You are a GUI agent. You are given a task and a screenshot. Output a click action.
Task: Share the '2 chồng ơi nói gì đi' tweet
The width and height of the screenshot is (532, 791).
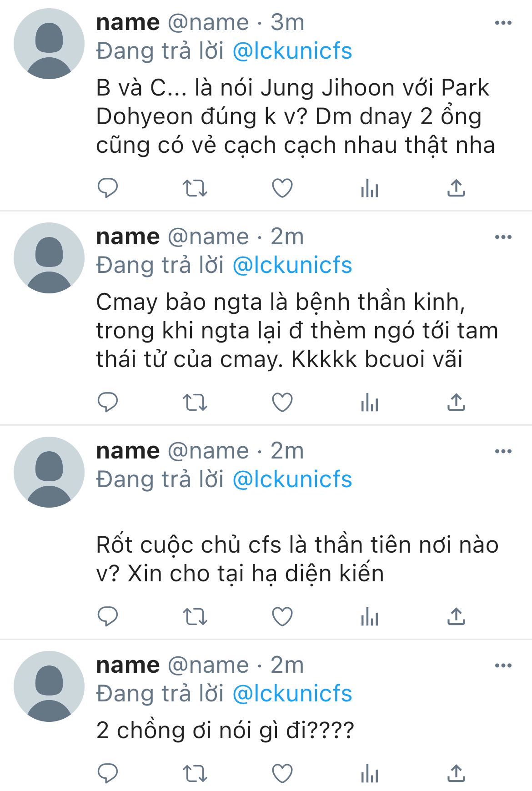coord(456,773)
